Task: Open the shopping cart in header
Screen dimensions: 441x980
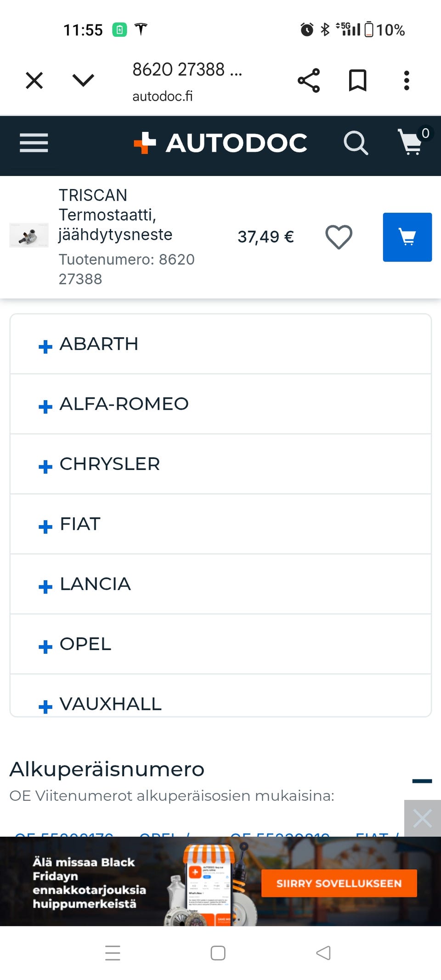Action: pos(412,142)
